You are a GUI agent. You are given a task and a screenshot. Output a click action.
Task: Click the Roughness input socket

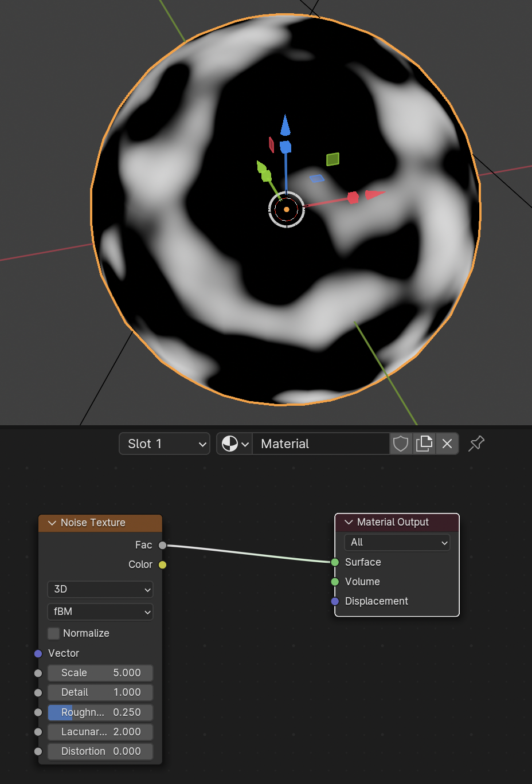[x=38, y=712]
